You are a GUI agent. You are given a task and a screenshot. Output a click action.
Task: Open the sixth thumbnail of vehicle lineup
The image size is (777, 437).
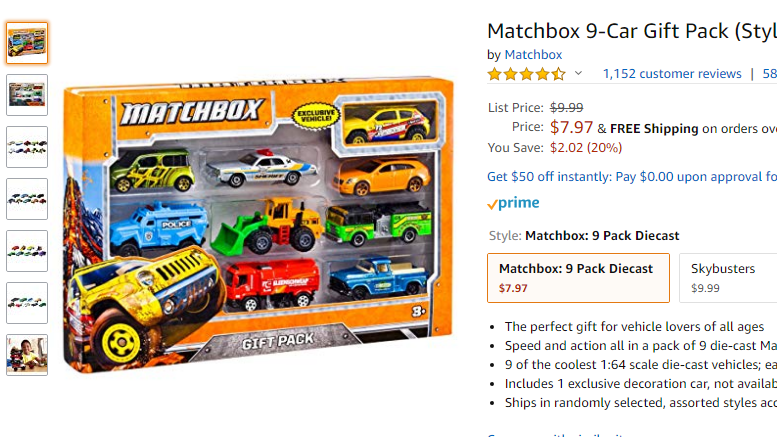pos(27,303)
